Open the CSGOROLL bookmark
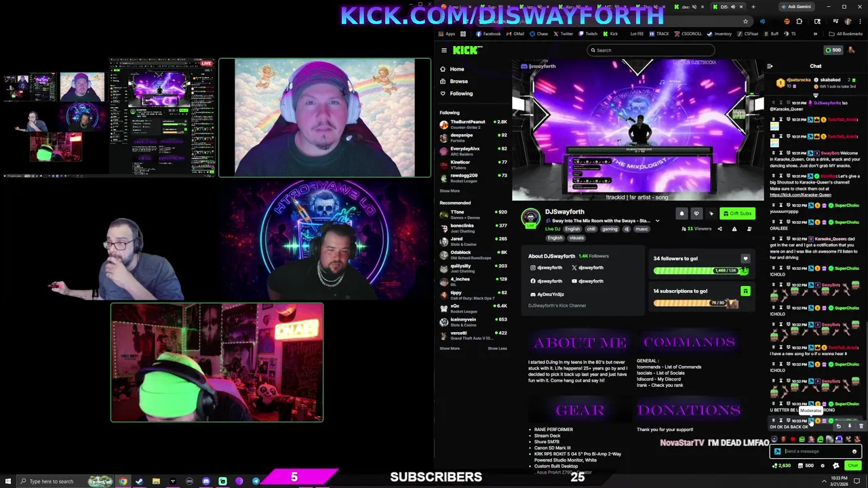This screenshot has height=488, width=868. pyautogui.click(x=688, y=34)
